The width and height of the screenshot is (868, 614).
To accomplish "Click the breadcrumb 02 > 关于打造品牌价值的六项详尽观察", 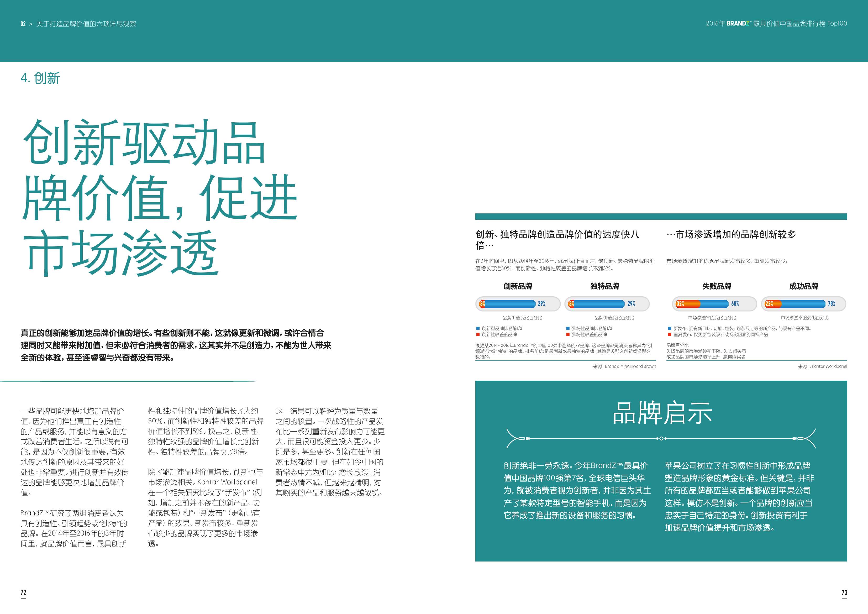I will (x=78, y=24).
